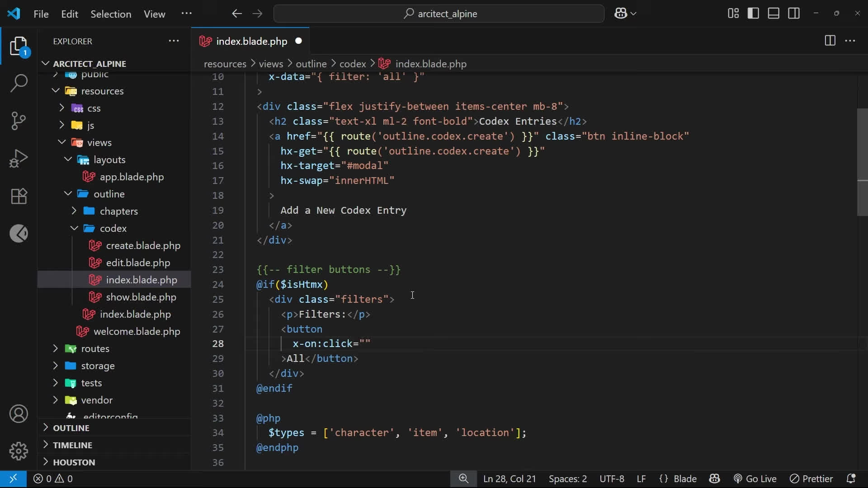Image resolution: width=868 pixels, height=488 pixels.
Task: Open the notifications bell in status bar
Action: (851, 479)
